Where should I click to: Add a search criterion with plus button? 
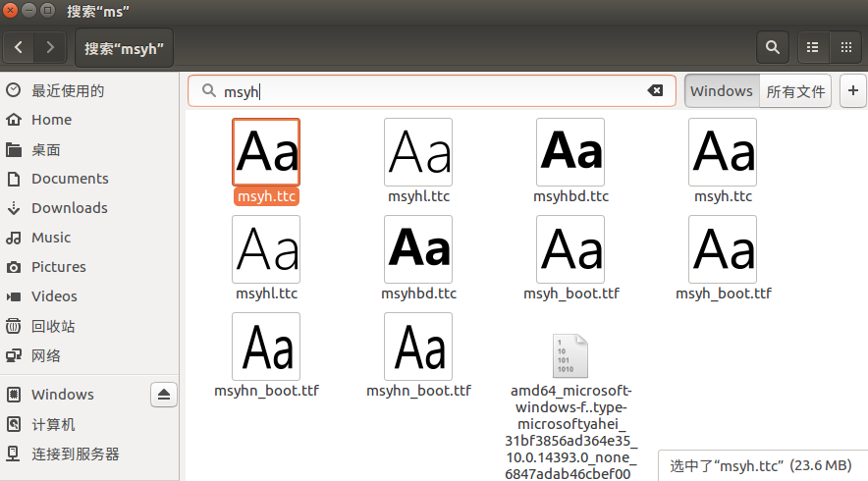pos(853,90)
